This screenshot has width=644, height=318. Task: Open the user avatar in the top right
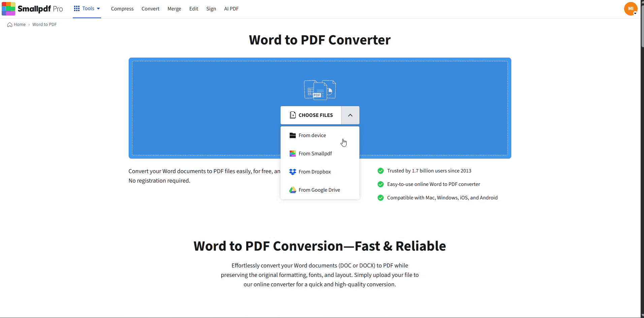coord(630,9)
